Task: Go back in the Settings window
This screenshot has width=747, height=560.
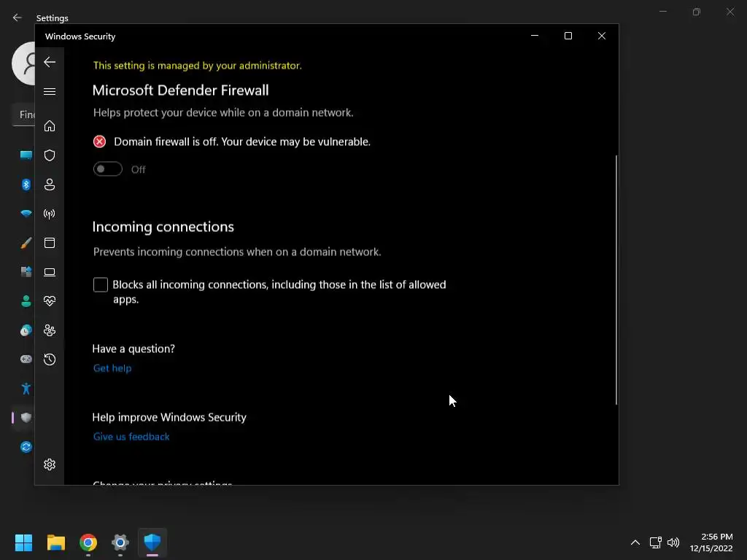Action: [x=18, y=17]
